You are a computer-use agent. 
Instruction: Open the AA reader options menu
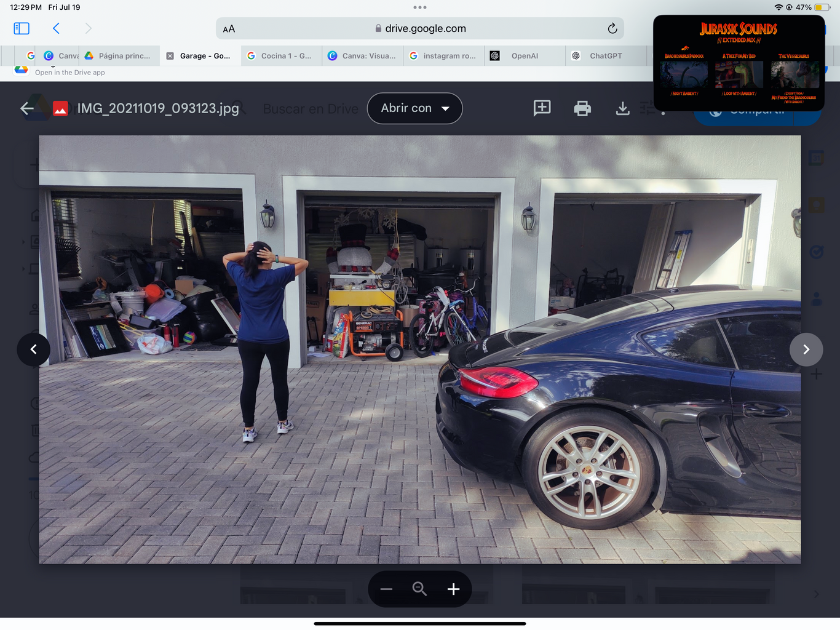pos(229,29)
